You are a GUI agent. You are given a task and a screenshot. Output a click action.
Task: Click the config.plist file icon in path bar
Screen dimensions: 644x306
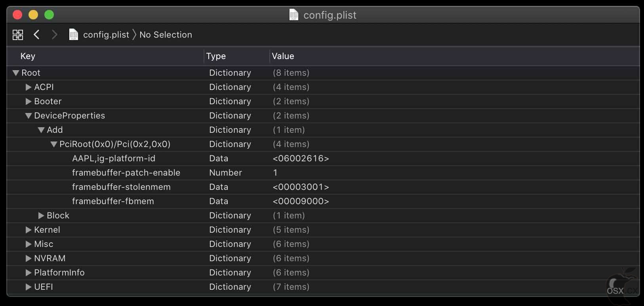tap(74, 35)
